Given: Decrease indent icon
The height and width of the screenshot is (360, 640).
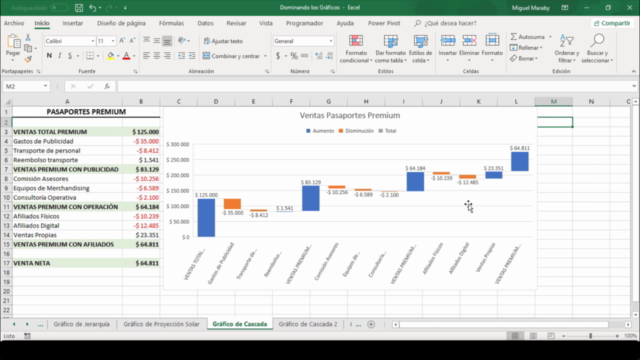Looking at the screenshot, I should tap(182, 56).
